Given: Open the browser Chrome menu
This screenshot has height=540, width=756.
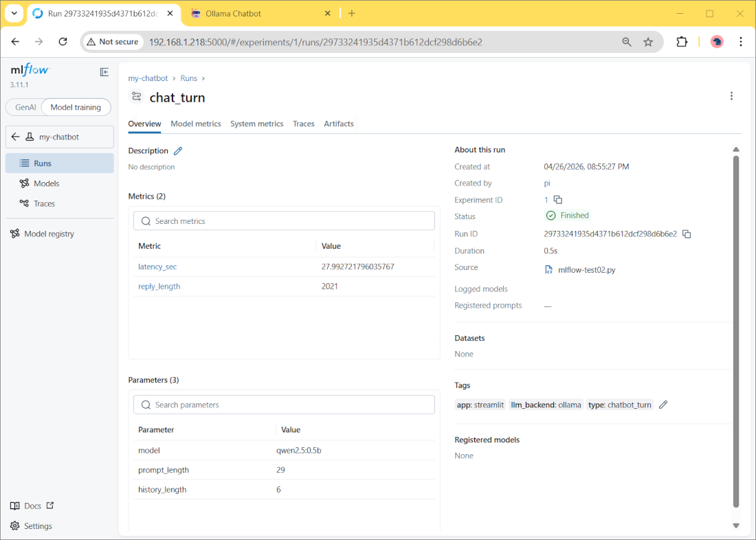Looking at the screenshot, I should coord(741,42).
